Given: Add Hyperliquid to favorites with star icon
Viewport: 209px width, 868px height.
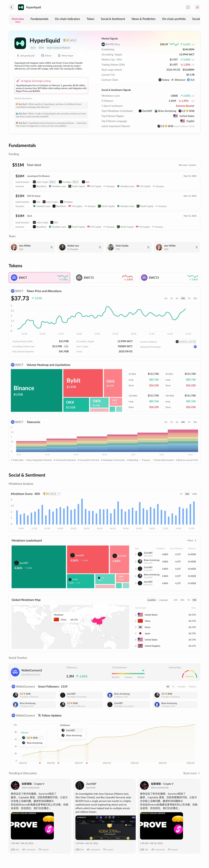Looking at the screenshot, I should click(x=197, y=7).
